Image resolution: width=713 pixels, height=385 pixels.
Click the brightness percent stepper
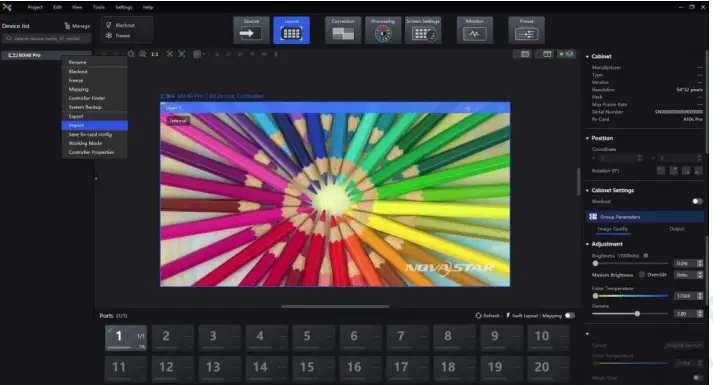[700, 263]
